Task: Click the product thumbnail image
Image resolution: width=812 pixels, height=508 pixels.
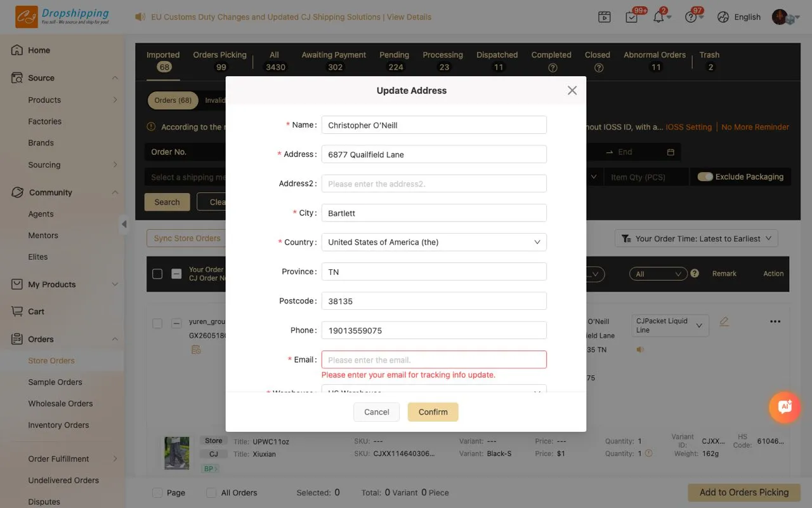Action: [x=177, y=453]
